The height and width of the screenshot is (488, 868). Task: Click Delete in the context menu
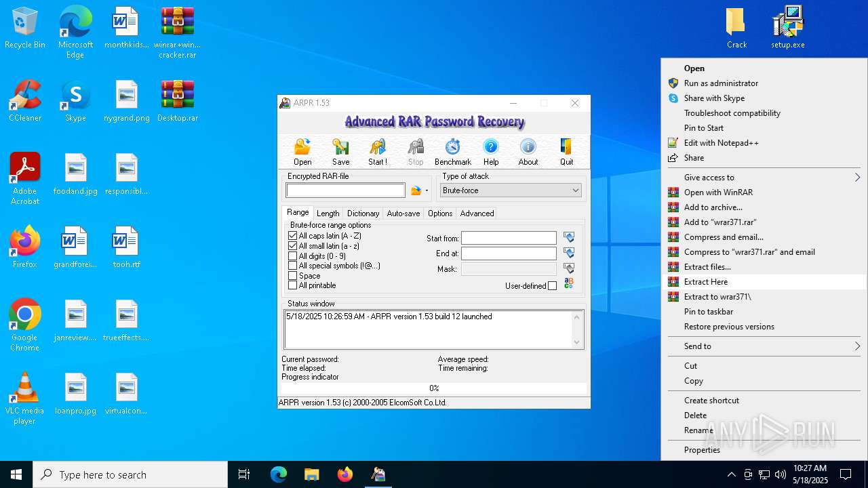coord(764,415)
